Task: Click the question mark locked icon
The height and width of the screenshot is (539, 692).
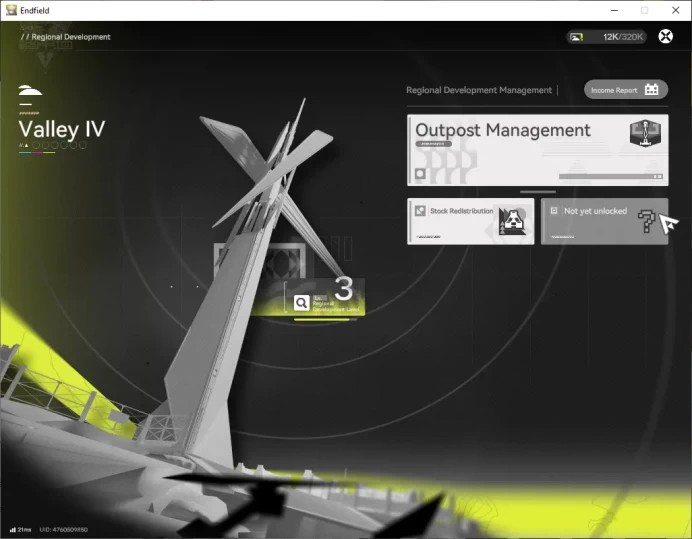Action: [647, 221]
